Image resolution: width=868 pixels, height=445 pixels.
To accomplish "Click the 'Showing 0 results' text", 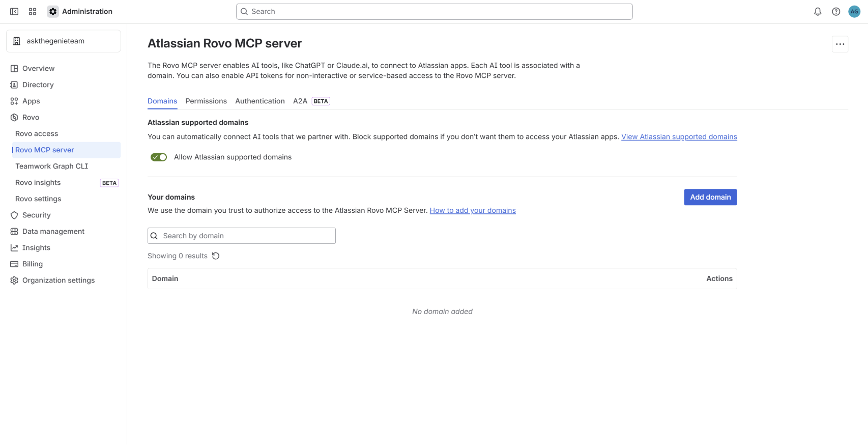I will [x=178, y=256].
